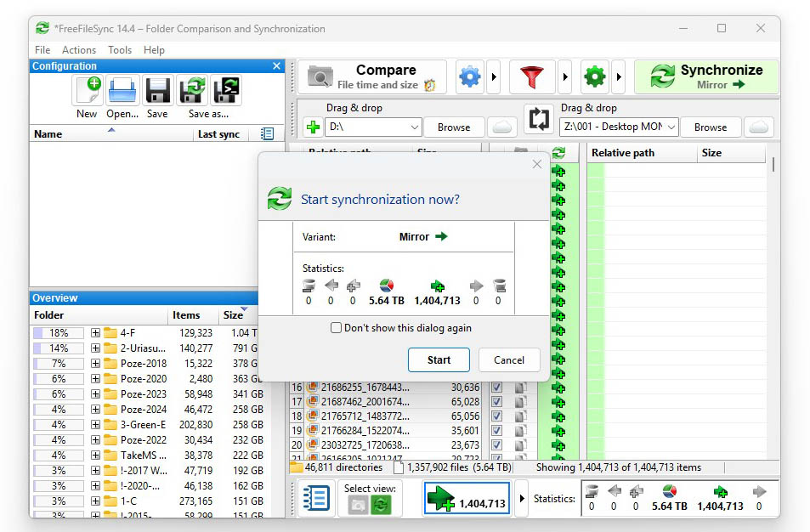810x532 pixels.
Task: Toggle the create-right 1,404,713 view filter
Action: (467, 498)
